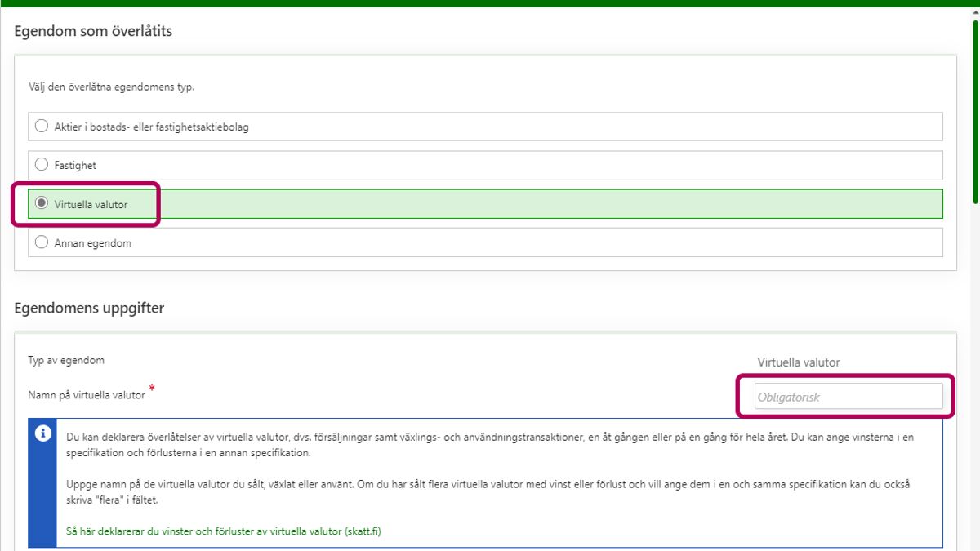
Task: Click the 'Namn på virtuella valutor' field label
Action: [x=87, y=395]
